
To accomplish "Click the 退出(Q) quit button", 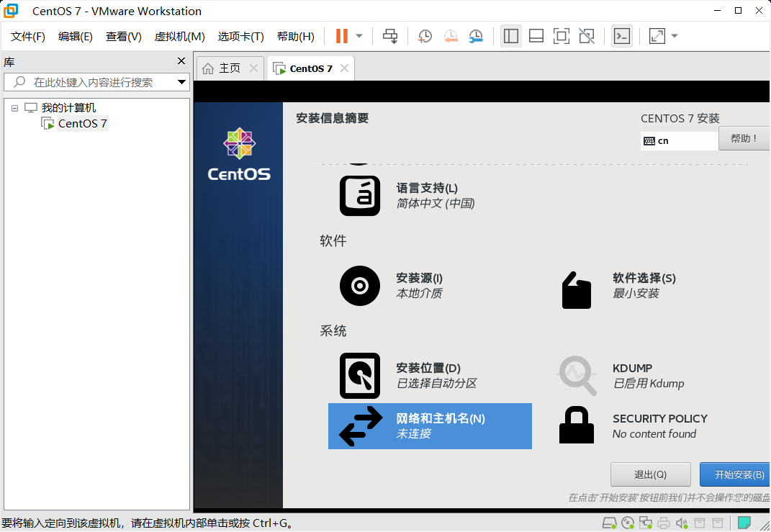I will pyautogui.click(x=651, y=474).
